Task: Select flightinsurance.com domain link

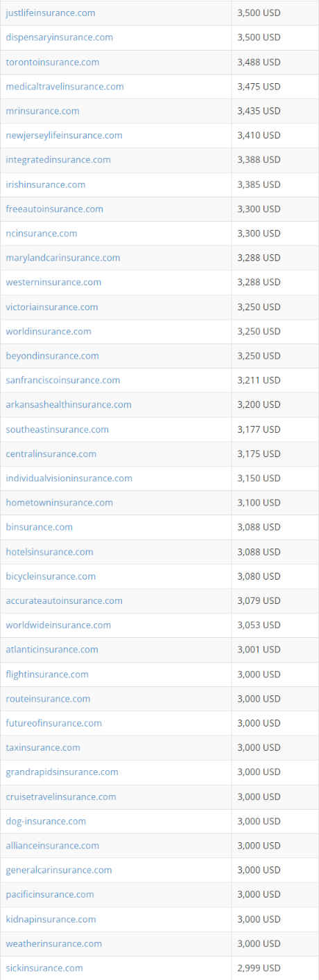Action: pyautogui.click(x=47, y=675)
